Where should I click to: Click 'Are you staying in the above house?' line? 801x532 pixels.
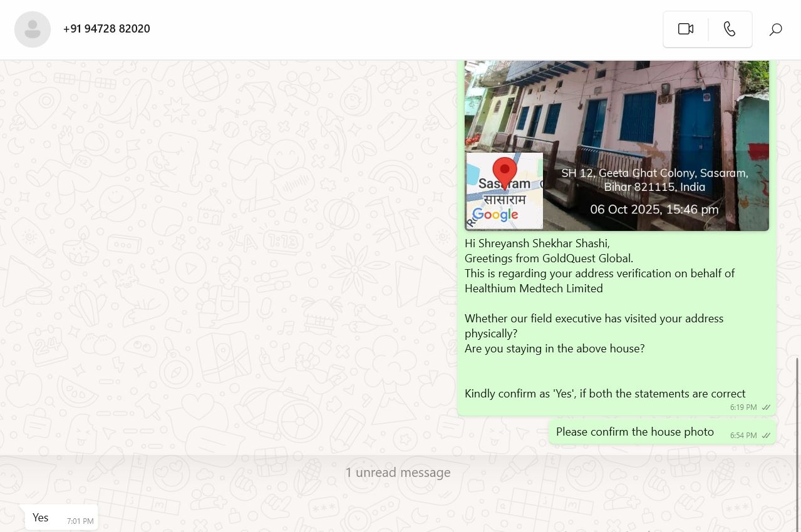coord(554,349)
